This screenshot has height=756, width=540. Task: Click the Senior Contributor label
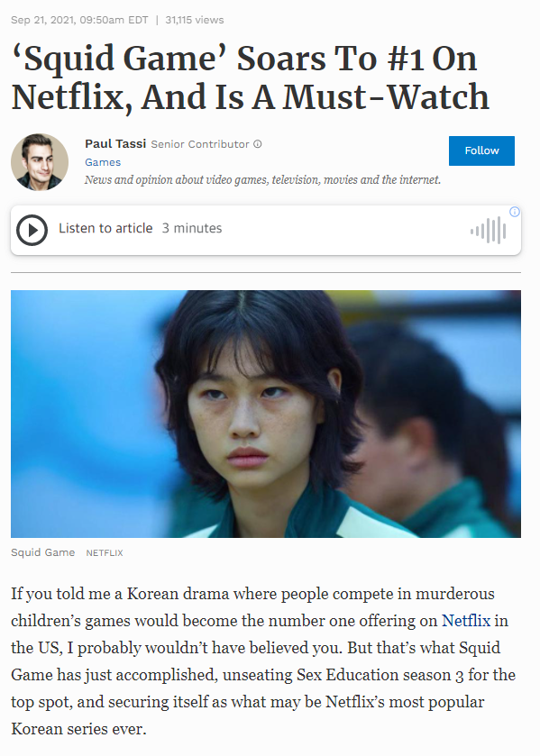200,144
